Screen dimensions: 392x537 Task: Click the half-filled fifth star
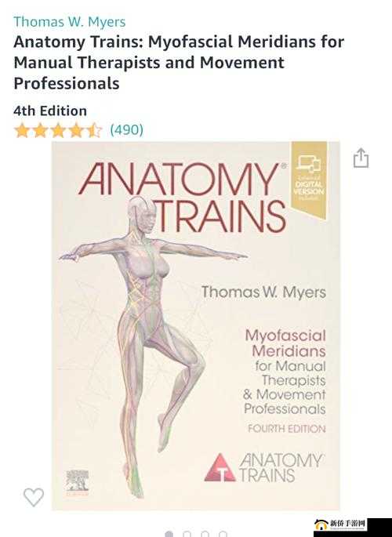click(94, 130)
